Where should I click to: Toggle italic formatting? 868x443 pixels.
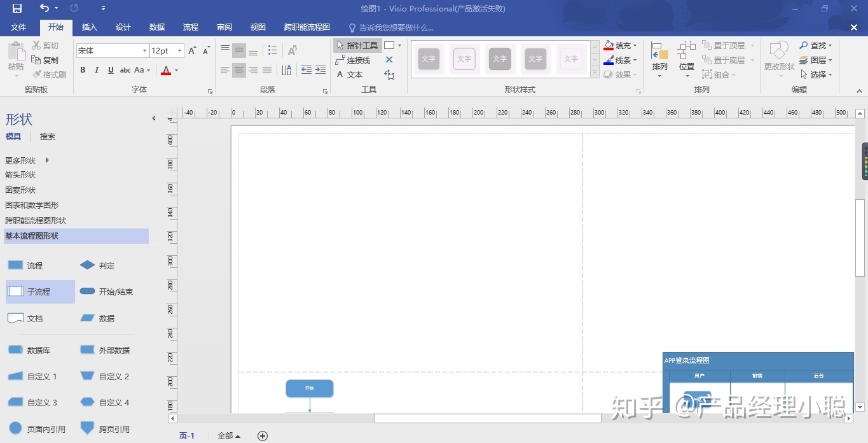(97, 70)
